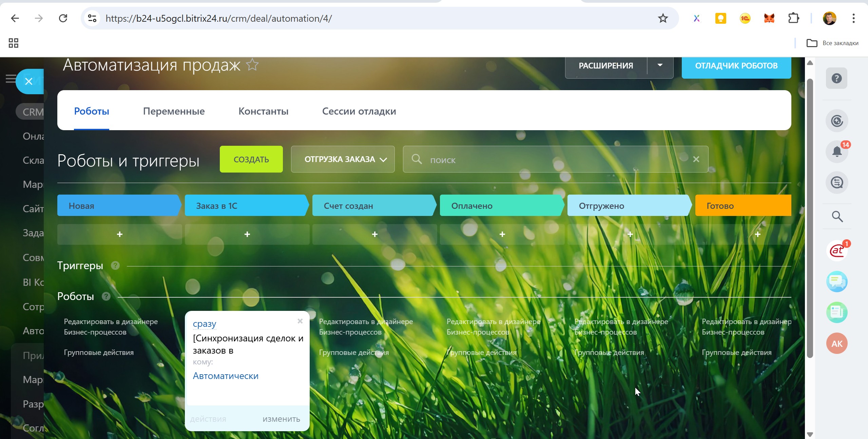Click the AK user avatar
Viewport: 868px width, 439px height.
tap(836, 343)
